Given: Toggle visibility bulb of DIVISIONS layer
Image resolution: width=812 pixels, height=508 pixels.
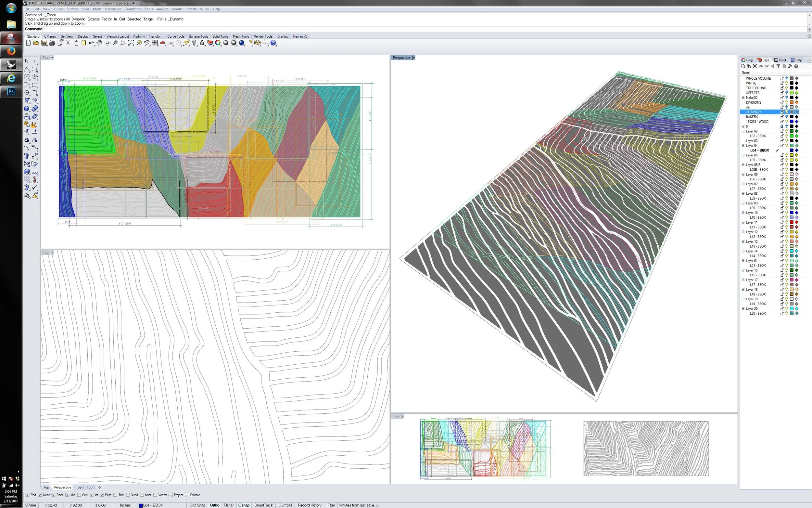Looking at the screenshot, I should click(x=786, y=102).
